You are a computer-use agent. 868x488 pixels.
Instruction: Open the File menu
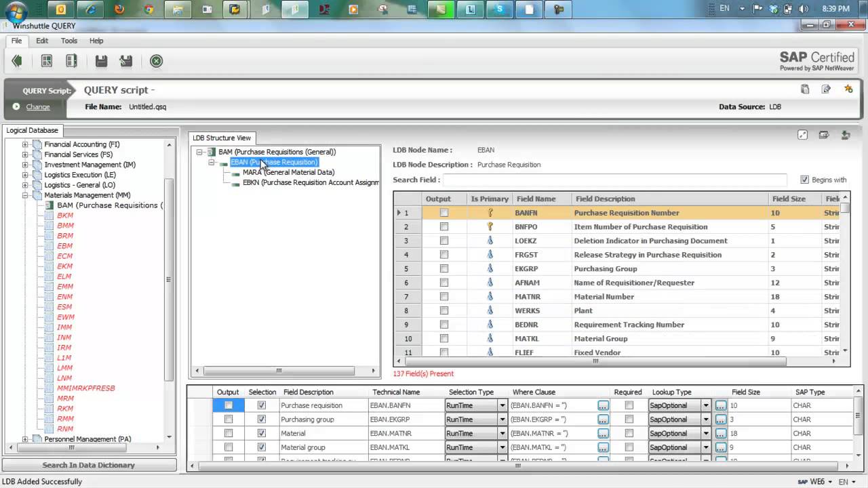point(16,41)
